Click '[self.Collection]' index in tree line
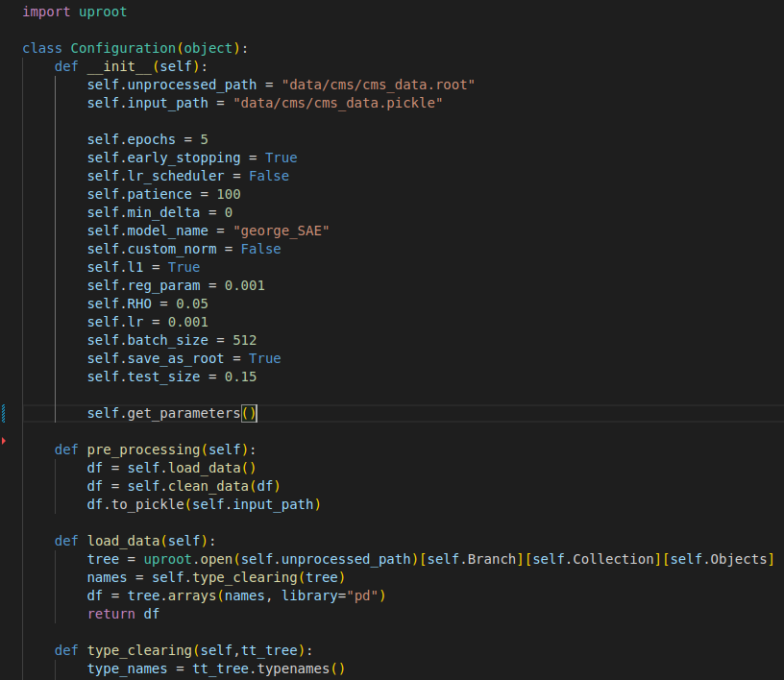The width and height of the screenshot is (784, 680). pyautogui.click(x=594, y=559)
